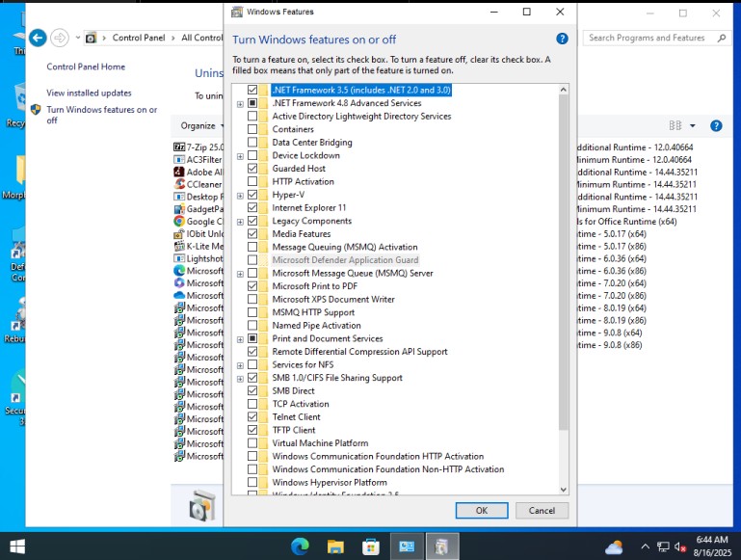Expand SMB 1.0/CIFS File Sharing Support
Screen dimensions: 741x560
click(x=240, y=379)
